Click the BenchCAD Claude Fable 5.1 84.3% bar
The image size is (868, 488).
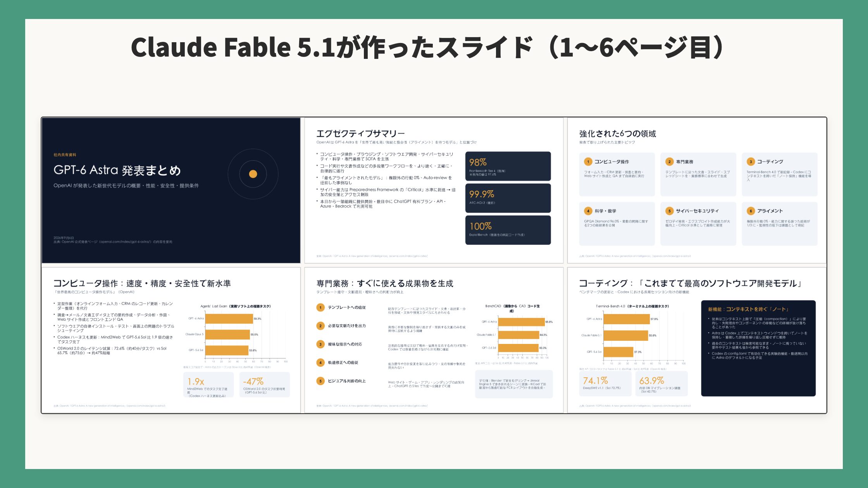[518, 335]
